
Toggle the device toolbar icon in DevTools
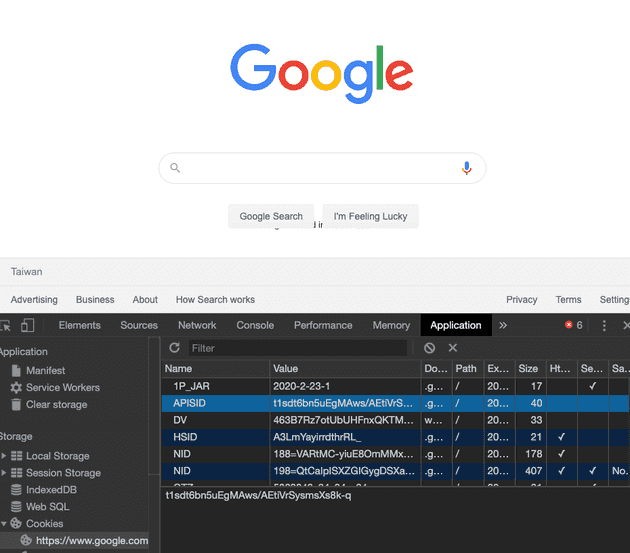[28, 325]
